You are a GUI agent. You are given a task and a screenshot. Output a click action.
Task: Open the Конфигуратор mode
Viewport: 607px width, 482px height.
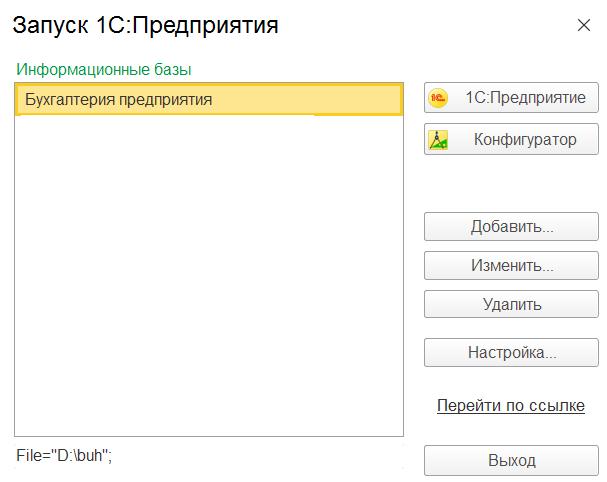point(511,140)
